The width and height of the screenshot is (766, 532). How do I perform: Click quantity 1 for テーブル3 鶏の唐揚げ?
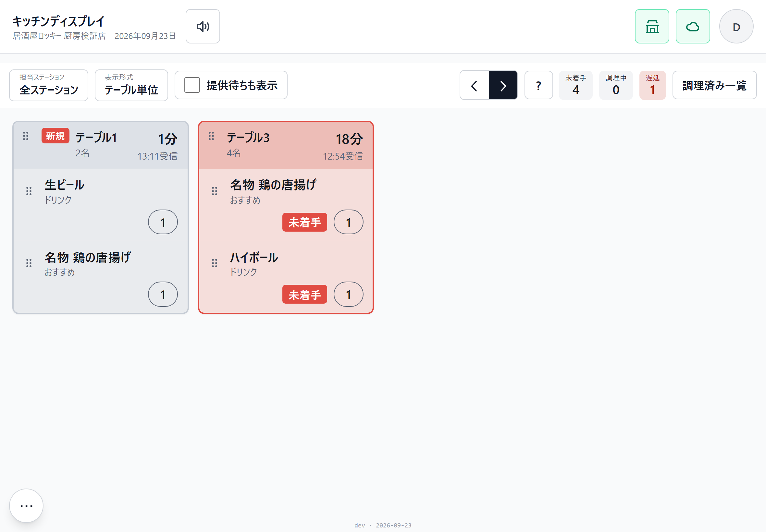coord(349,222)
